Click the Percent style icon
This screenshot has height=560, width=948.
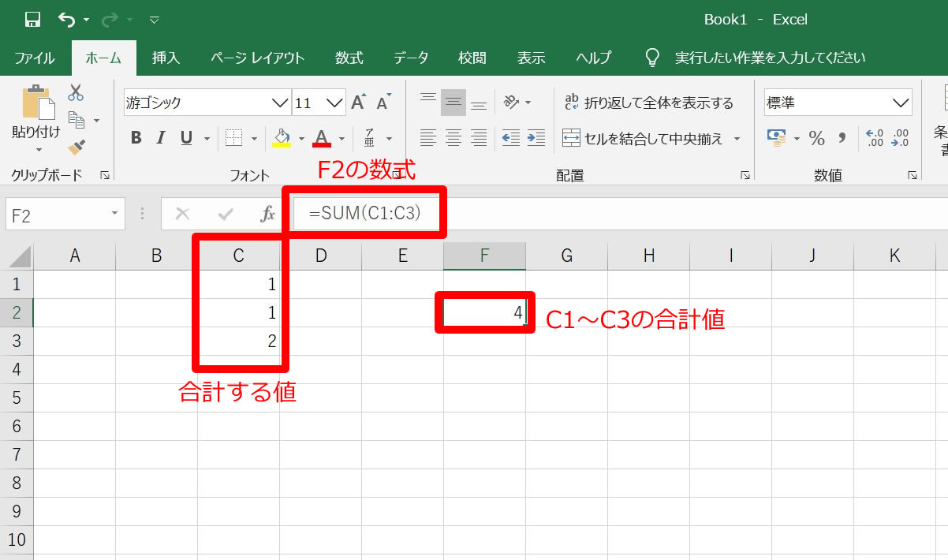point(816,138)
